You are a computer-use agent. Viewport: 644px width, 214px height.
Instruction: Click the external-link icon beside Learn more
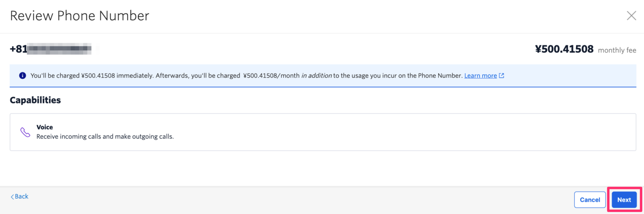[x=501, y=76]
